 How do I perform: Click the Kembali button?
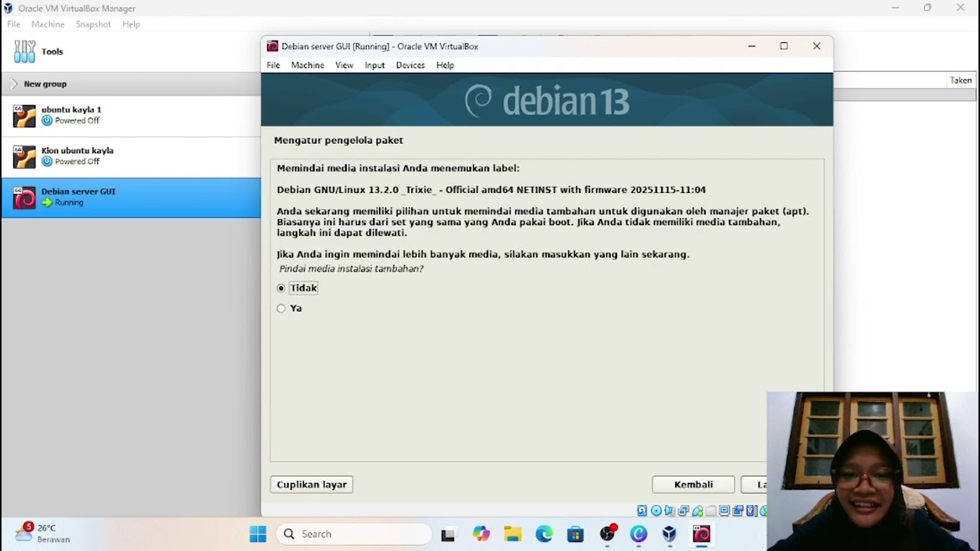[694, 484]
